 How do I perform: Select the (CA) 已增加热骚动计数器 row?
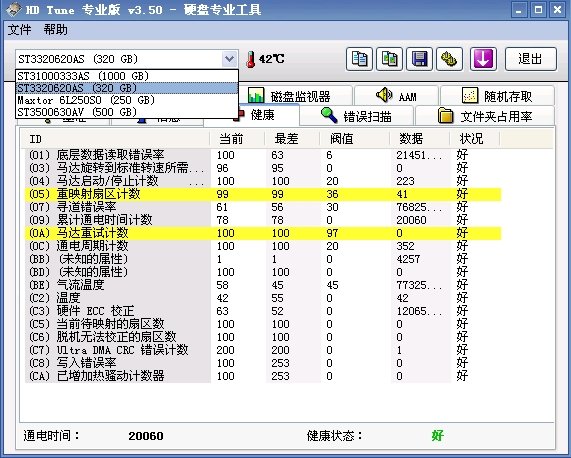(263, 376)
